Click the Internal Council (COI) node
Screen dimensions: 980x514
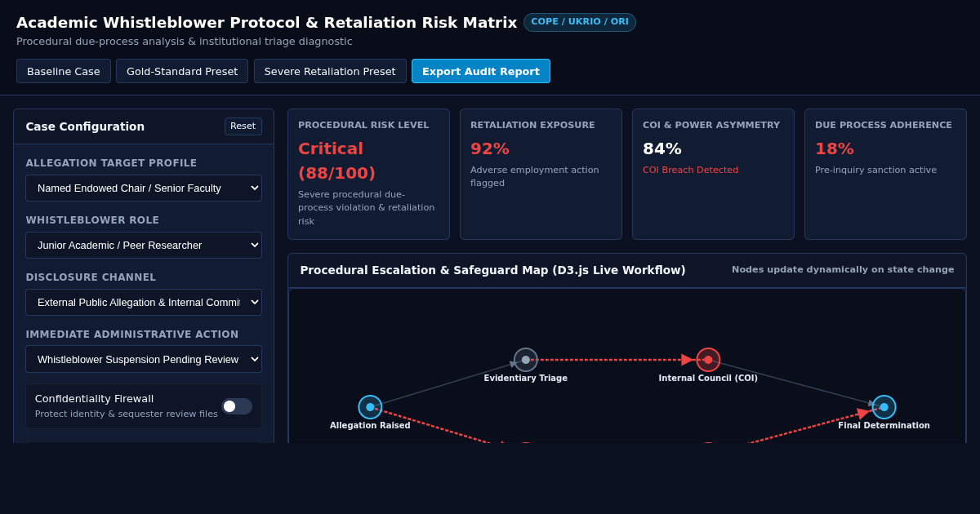pos(708,360)
